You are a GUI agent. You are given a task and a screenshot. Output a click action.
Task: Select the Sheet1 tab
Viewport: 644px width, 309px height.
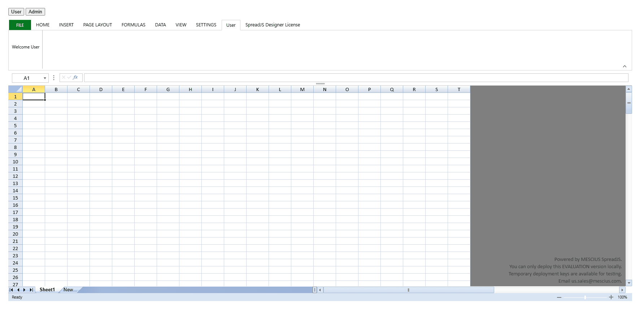pyautogui.click(x=47, y=289)
